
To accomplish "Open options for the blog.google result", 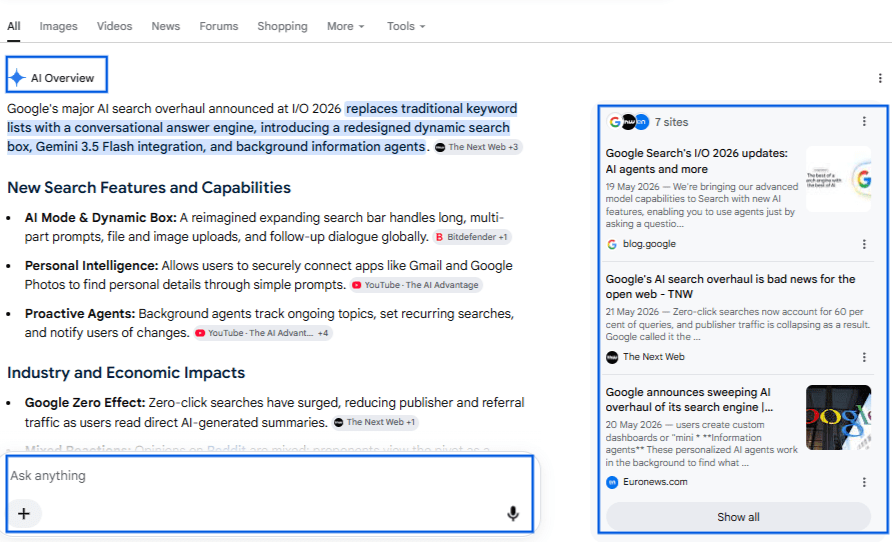I will 864,244.
